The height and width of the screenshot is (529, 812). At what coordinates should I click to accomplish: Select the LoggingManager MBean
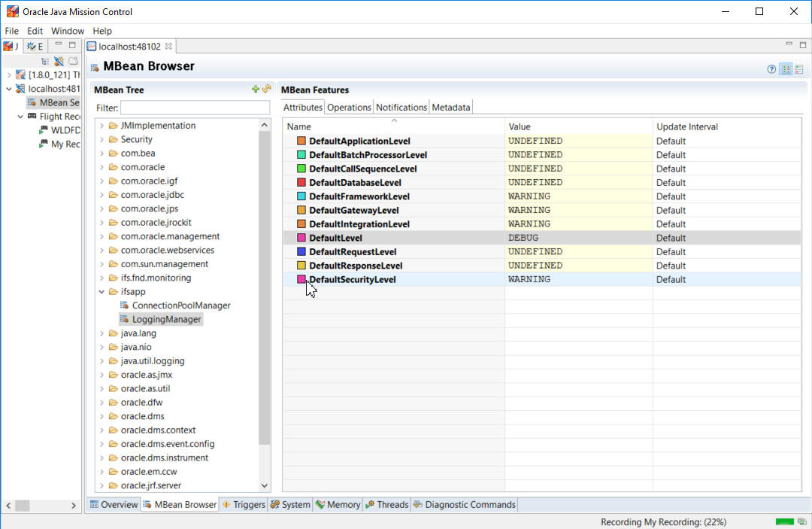[x=161, y=319]
